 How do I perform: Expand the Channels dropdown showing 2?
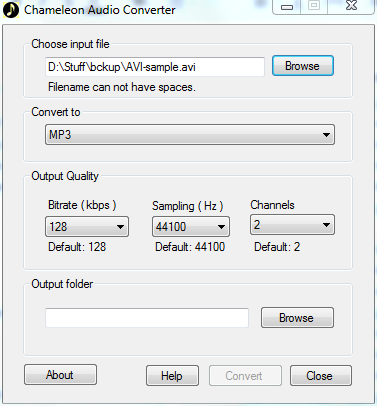(292, 225)
